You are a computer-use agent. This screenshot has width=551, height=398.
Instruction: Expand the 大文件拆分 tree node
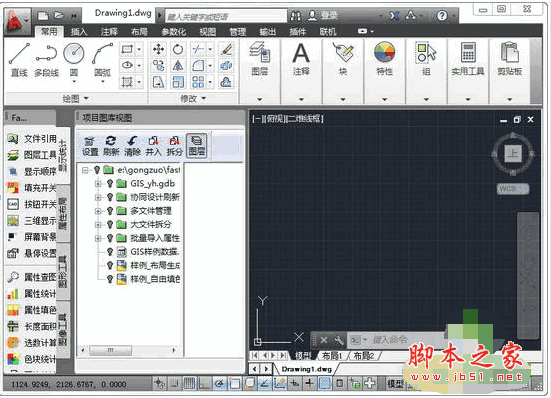tap(98, 224)
